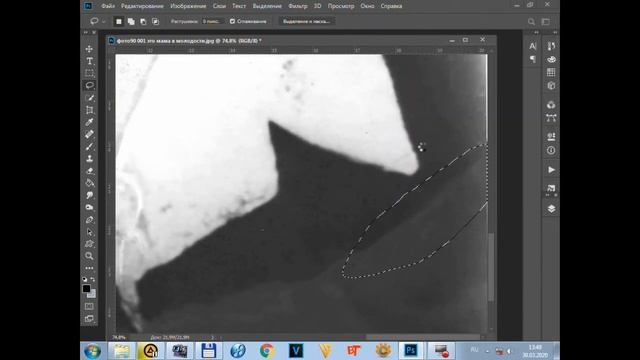The image size is (640, 360).
Task: Select the Sponge tool
Action: click(x=89, y=207)
